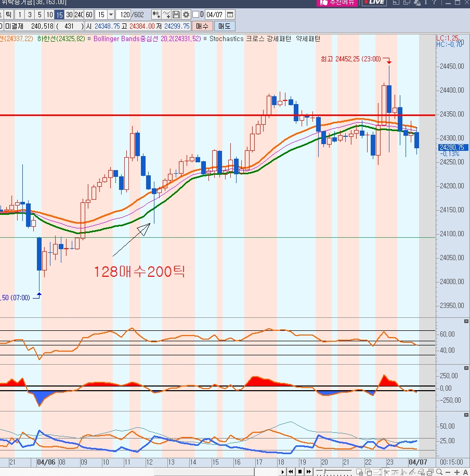Toggle the Stochastics indicator marker
Screen dimensions: 470x476
(205, 39)
